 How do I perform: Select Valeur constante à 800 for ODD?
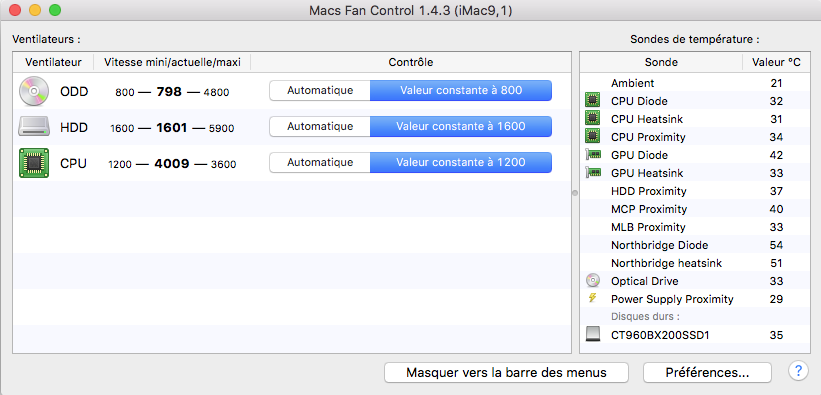(x=461, y=91)
